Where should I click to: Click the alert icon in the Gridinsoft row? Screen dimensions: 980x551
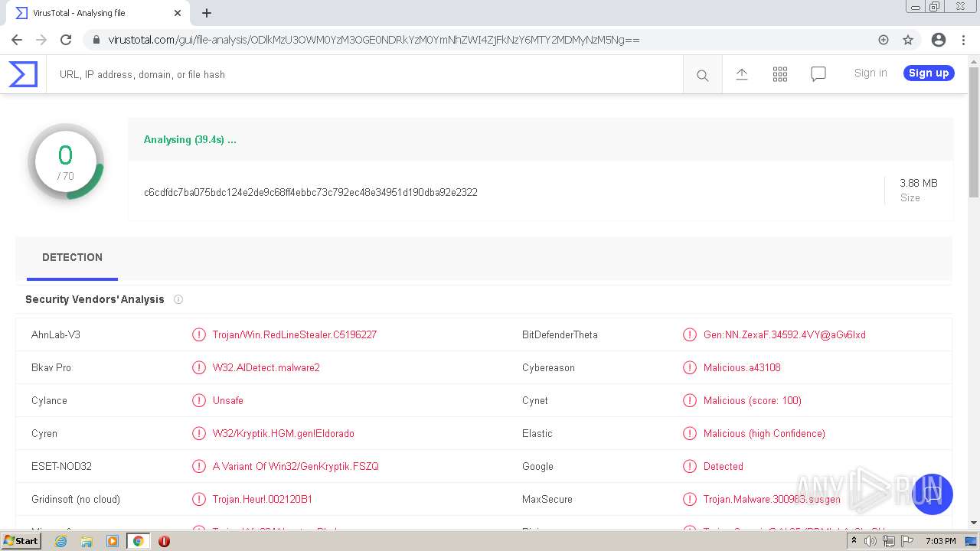click(199, 499)
